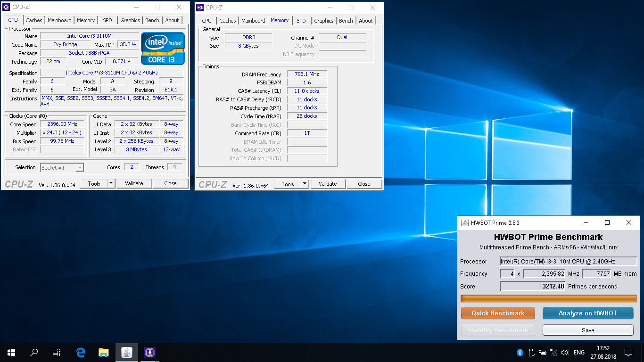Click the Score value 3212.48 field
Viewport: 644px width, 362px height.
[533, 286]
